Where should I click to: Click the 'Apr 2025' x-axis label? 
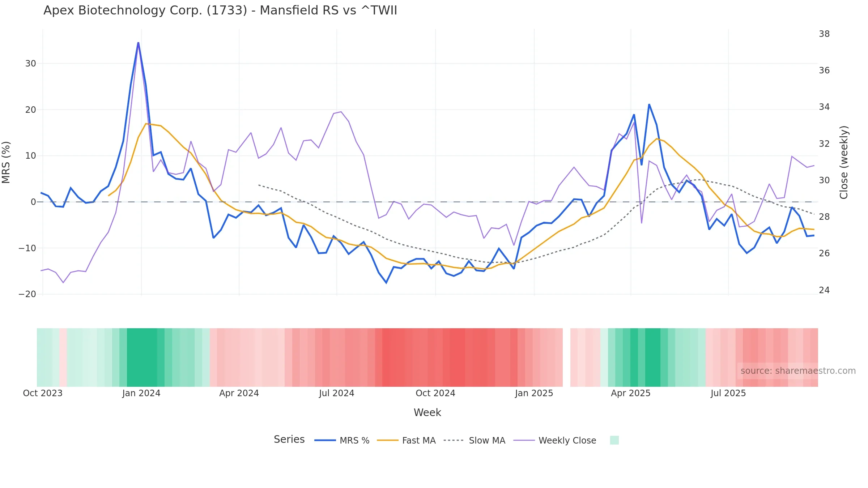pos(631,393)
